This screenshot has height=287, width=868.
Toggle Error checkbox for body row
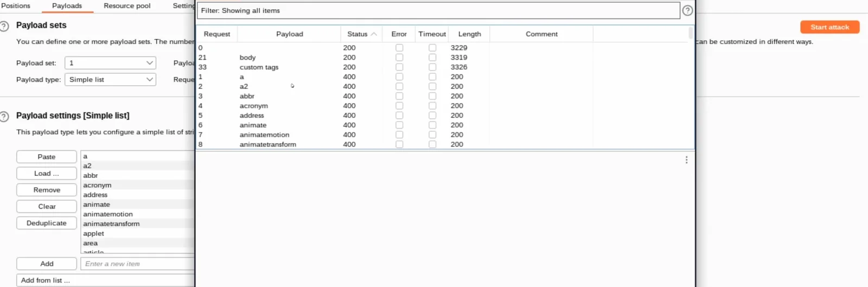(399, 58)
